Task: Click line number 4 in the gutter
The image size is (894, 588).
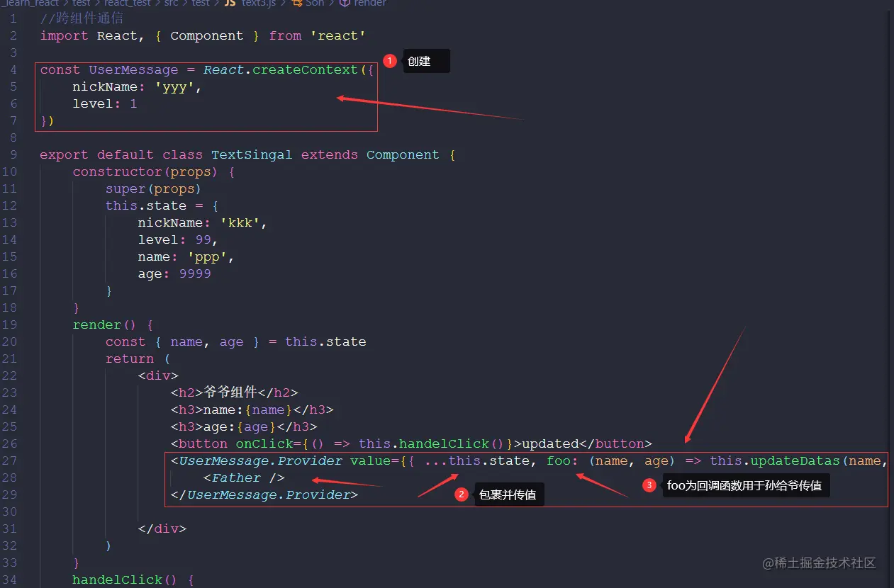Action: [x=13, y=69]
